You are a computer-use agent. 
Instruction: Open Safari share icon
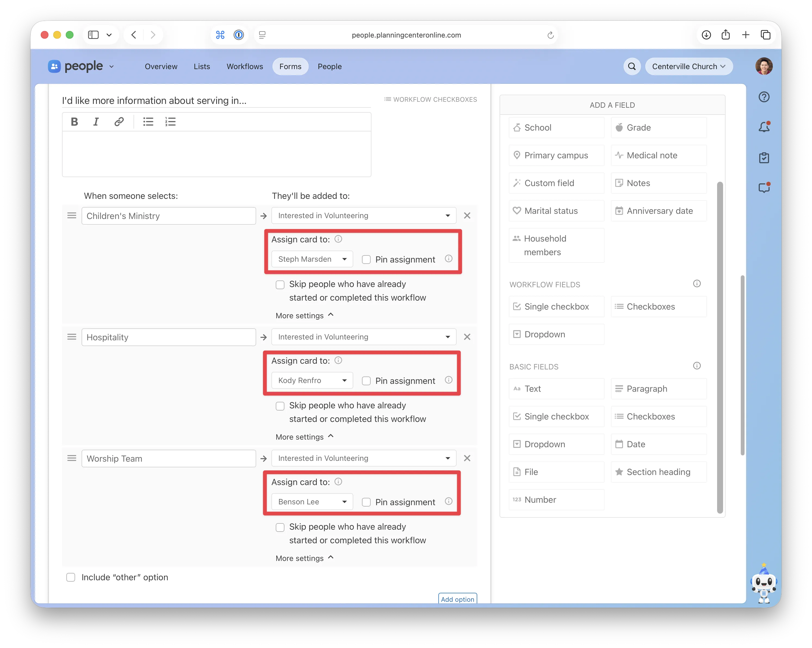(725, 35)
